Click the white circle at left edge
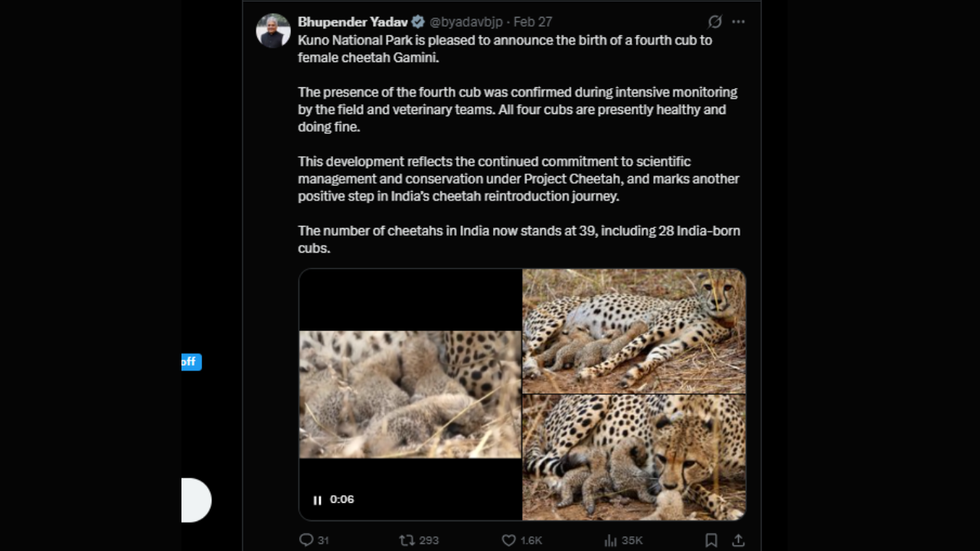Image resolution: width=980 pixels, height=551 pixels. coord(195,500)
